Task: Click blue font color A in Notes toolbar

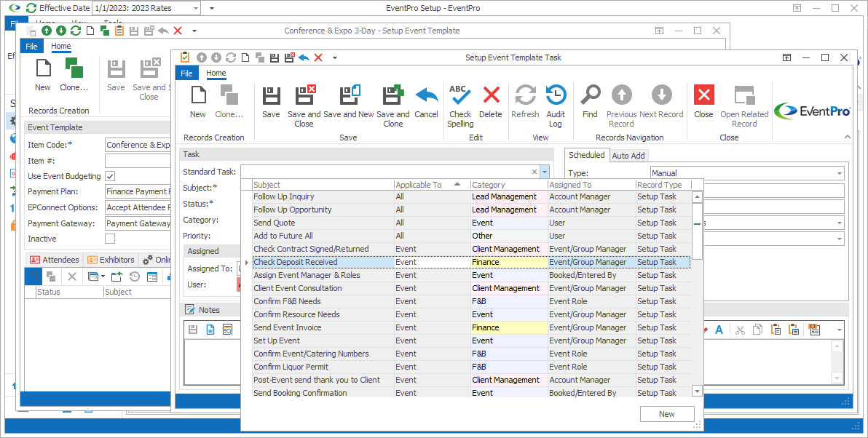Action: [x=719, y=330]
